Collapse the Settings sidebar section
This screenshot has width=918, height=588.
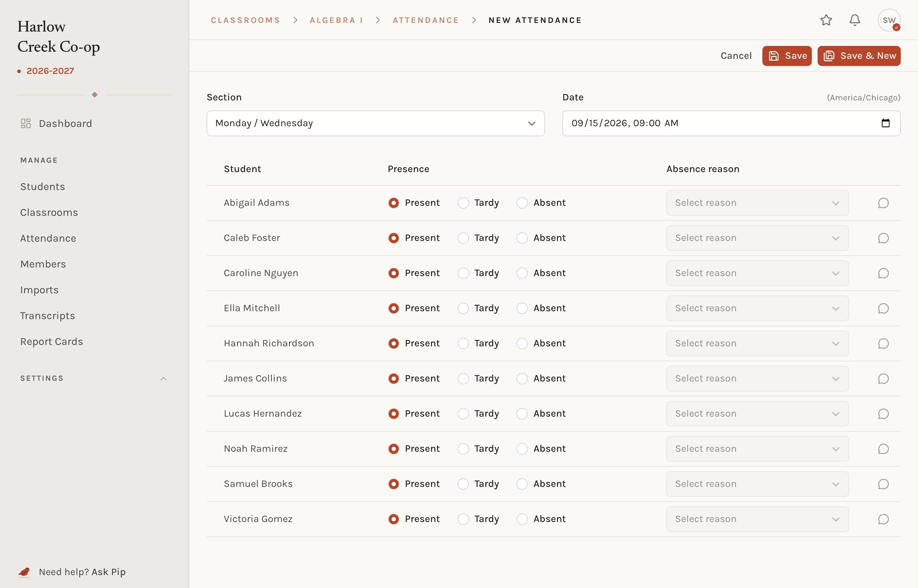[x=164, y=378]
